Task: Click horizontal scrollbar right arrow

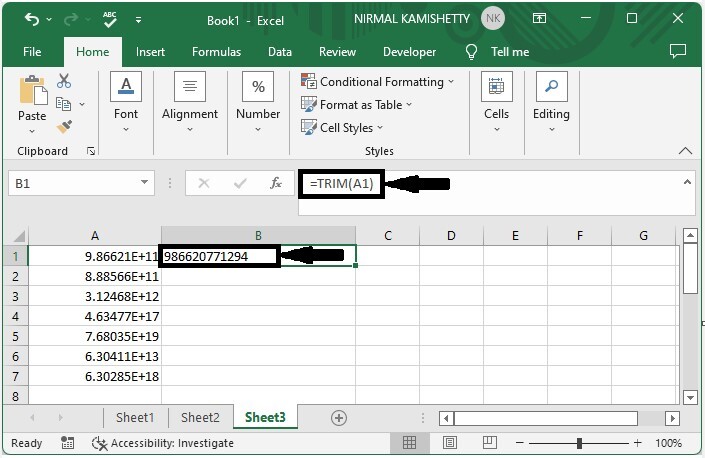Action: point(672,418)
